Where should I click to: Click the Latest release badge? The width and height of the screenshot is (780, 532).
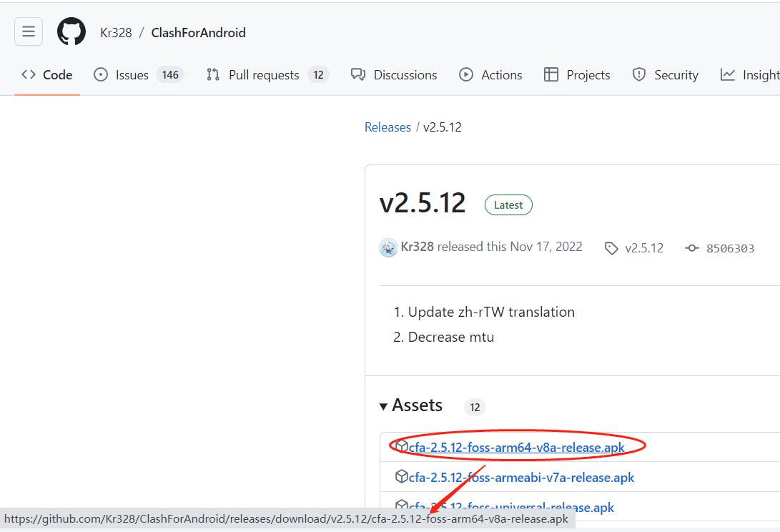[x=508, y=205]
